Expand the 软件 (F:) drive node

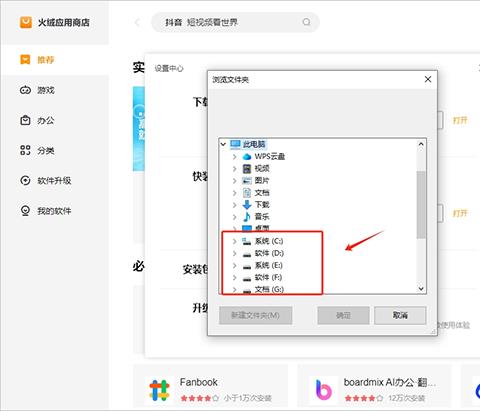(234, 277)
